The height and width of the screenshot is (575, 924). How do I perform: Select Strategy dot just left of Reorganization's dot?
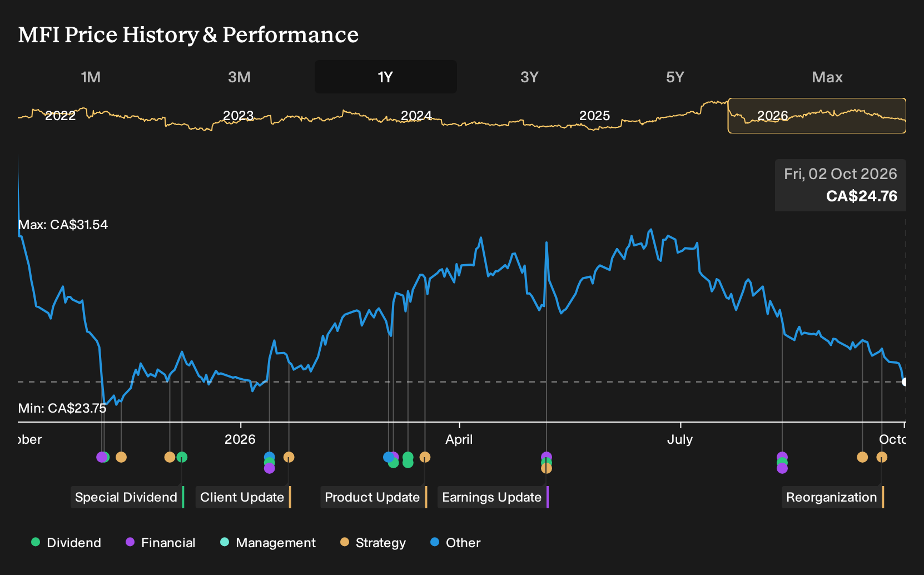(862, 457)
